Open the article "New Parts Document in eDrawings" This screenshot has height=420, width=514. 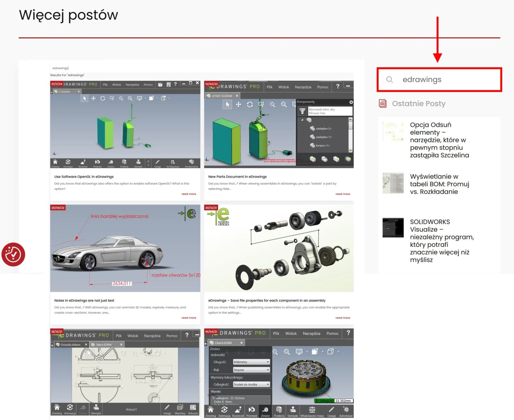coord(237,177)
